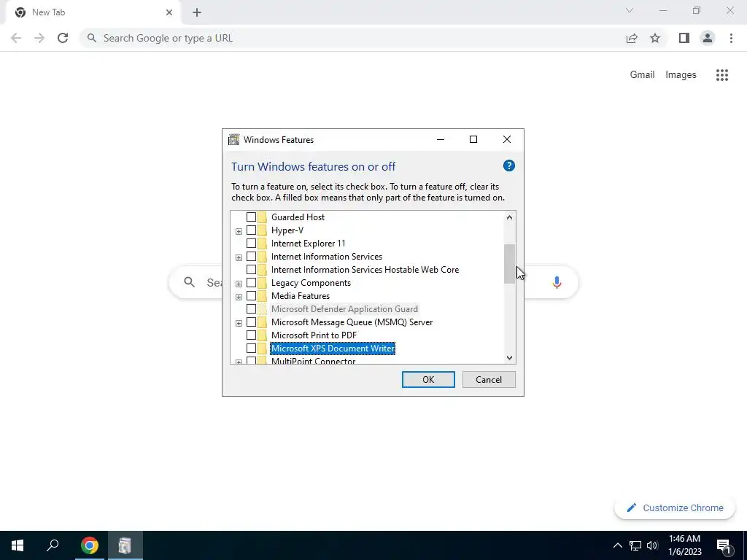Check Internet Information Services checkbox
747x560 pixels.
pyautogui.click(x=251, y=257)
